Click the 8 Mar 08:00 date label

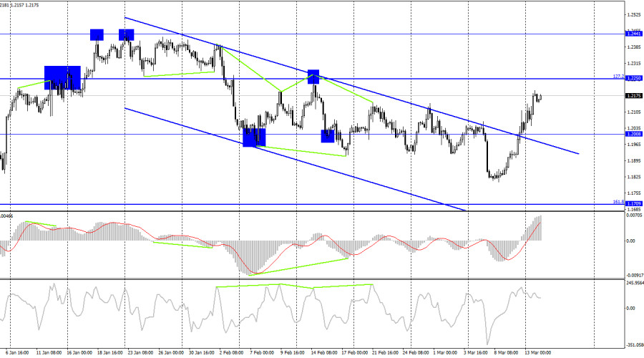tap(506, 353)
